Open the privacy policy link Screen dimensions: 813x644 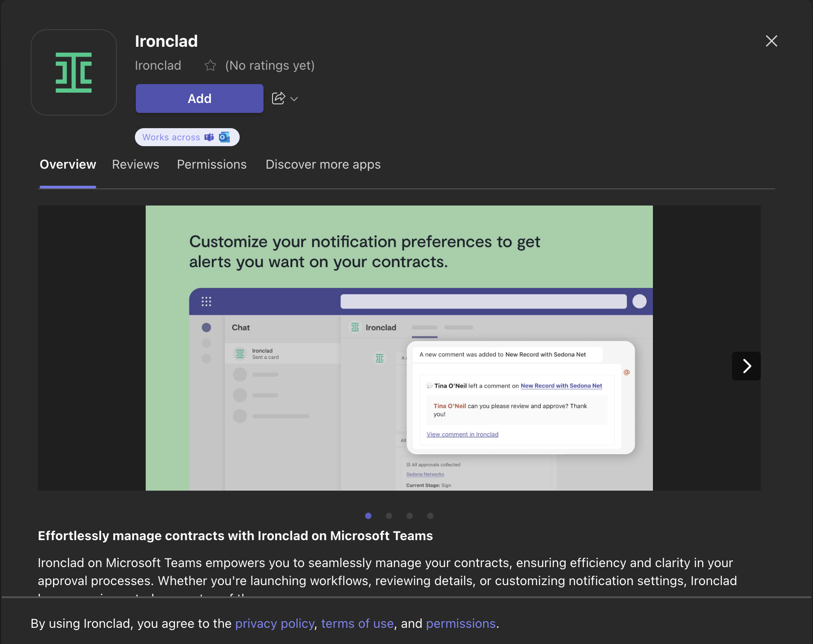pyautogui.click(x=274, y=623)
